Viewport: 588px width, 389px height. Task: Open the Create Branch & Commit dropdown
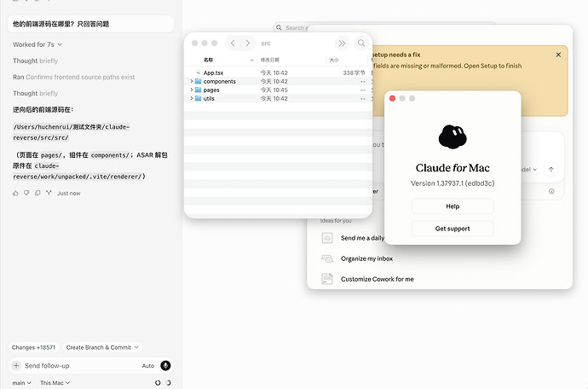tap(102, 347)
